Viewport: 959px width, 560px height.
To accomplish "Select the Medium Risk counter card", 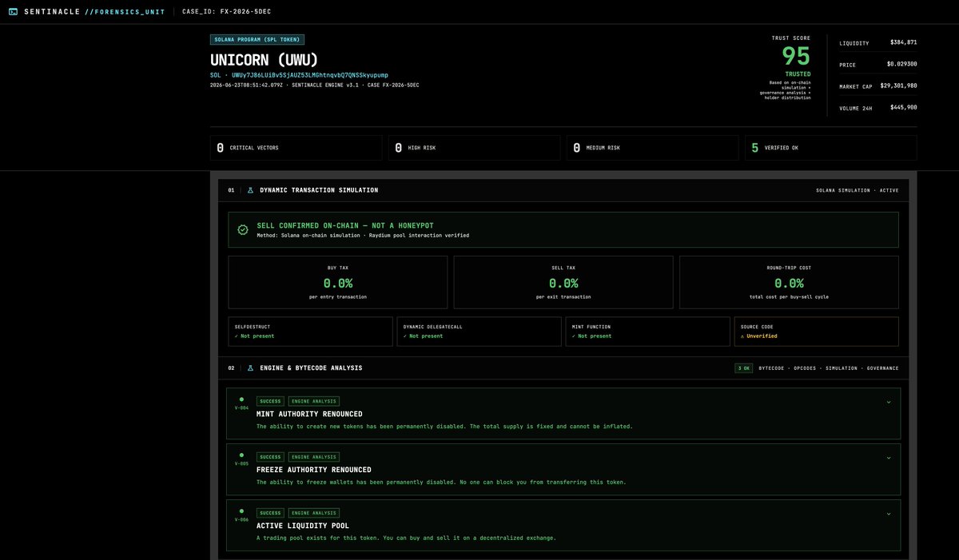I will coord(653,148).
